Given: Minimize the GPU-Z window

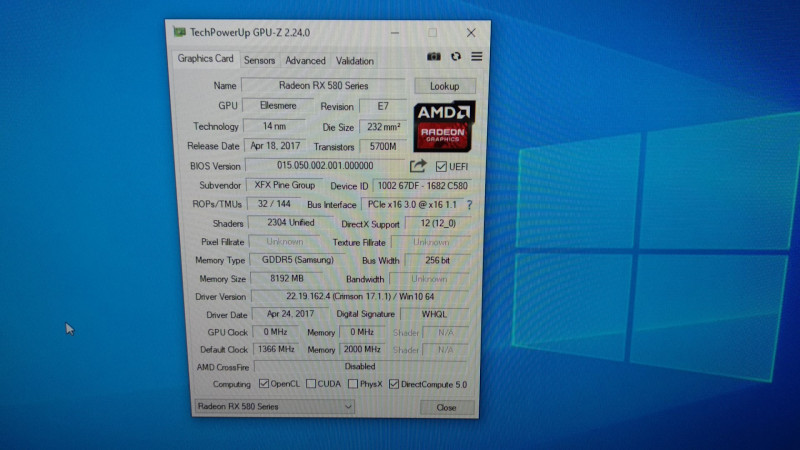Looking at the screenshot, I should (x=395, y=33).
